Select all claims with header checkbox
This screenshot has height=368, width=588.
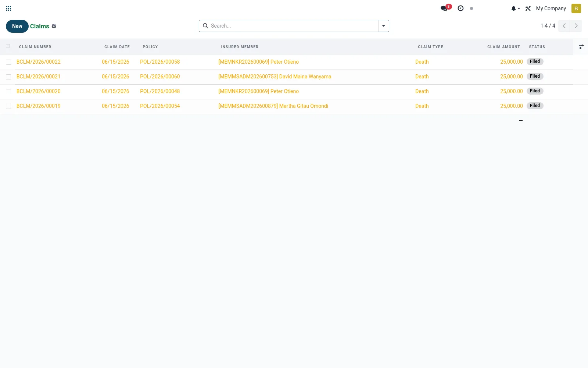tap(8, 46)
